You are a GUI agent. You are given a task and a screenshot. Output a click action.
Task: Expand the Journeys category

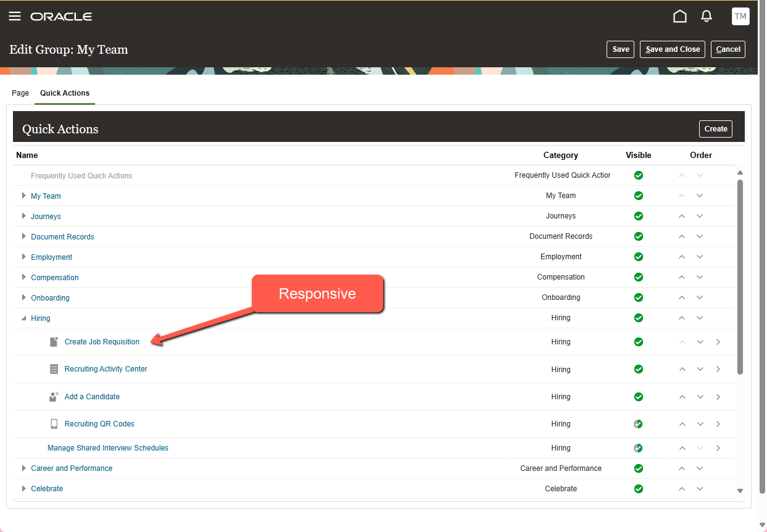pos(23,216)
